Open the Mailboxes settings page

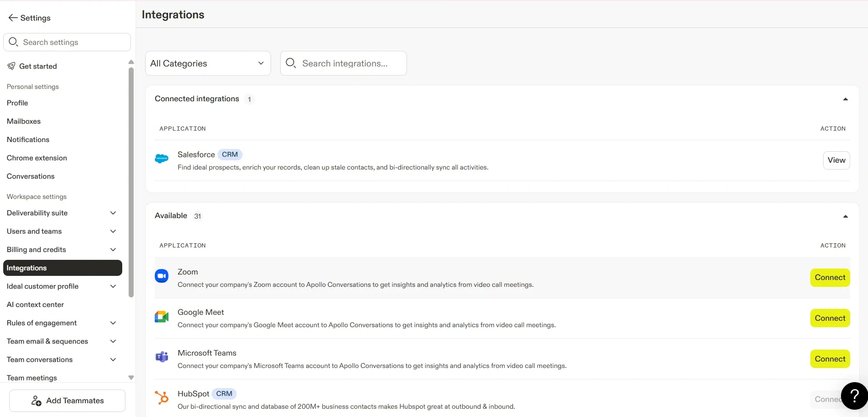coord(24,121)
